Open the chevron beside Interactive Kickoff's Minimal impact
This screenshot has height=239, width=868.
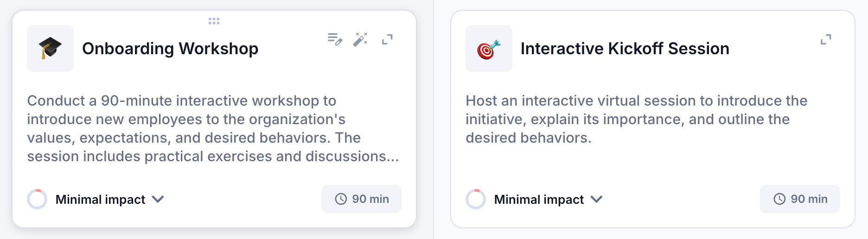point(597,199)
